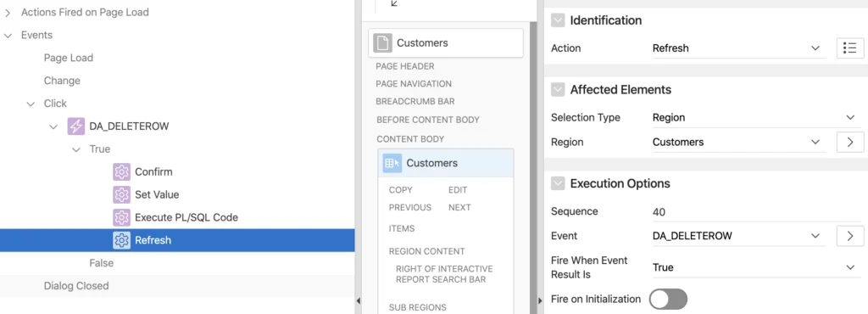Viewport: 868px width, 314px height.
Task: Click the COPY button position
Action: [x=401, y=190]
